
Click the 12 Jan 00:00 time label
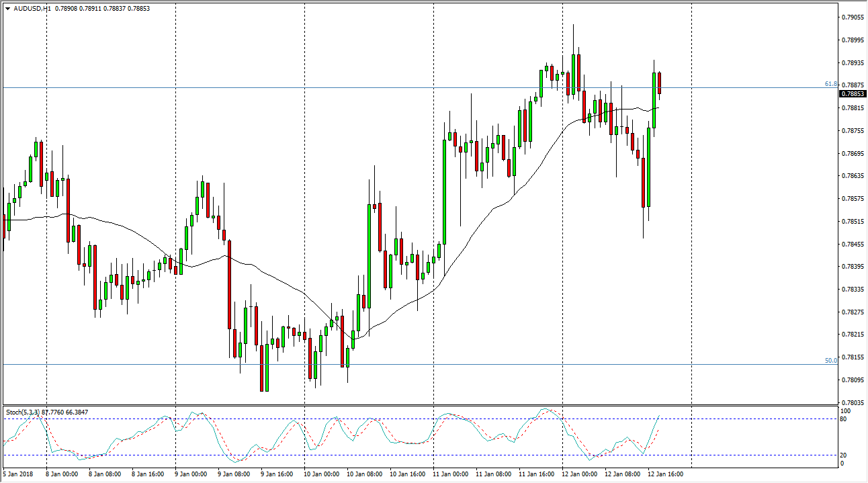coord(578,474)
